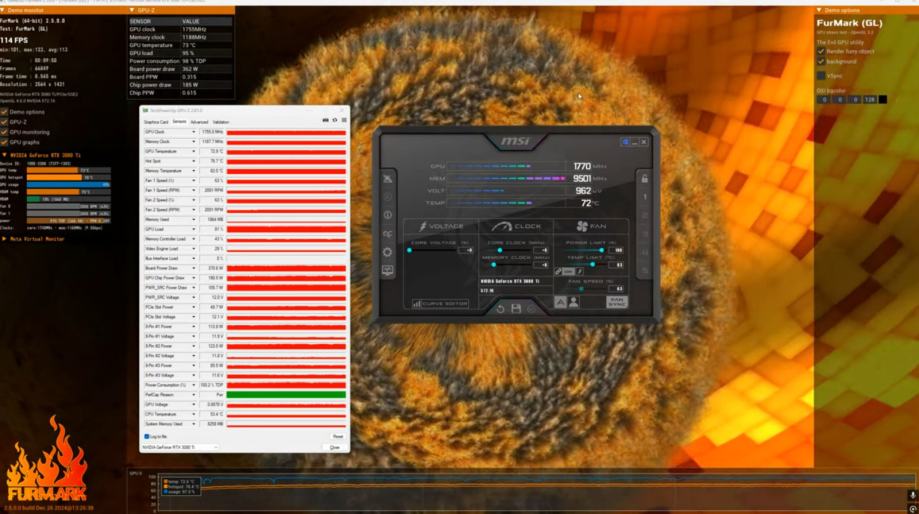The image size is (919, 514).
Task: Select profile slot 1 in Afterburner
Action: pyautogui.click(x=645, y=197)
